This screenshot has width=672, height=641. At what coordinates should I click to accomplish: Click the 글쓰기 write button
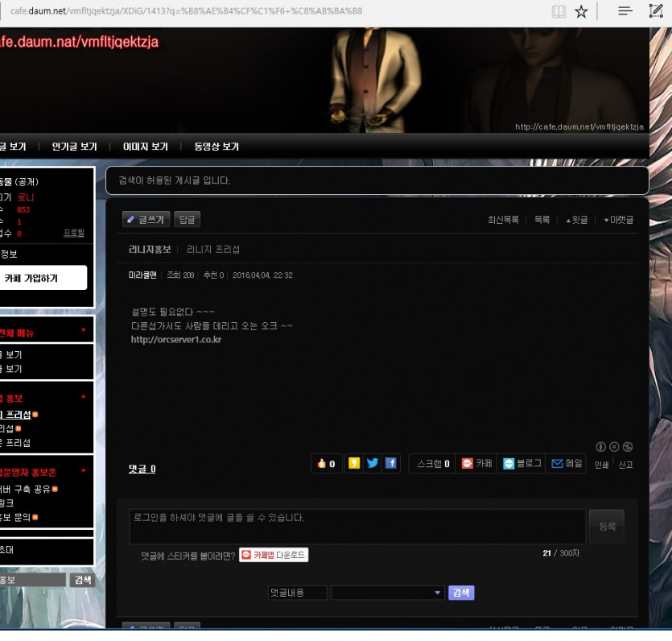[146, 219]
